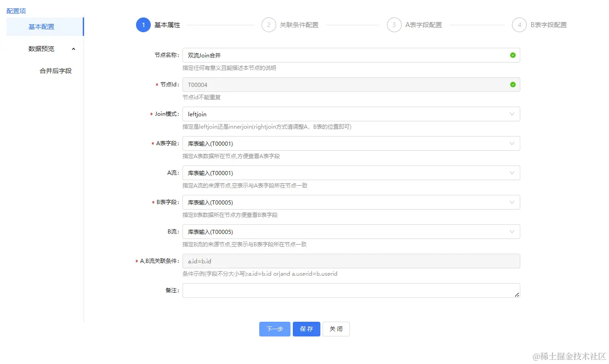Select 基本配置 in the sidebar
Screen dimensions: 609x364
click(x=45, y=27)
